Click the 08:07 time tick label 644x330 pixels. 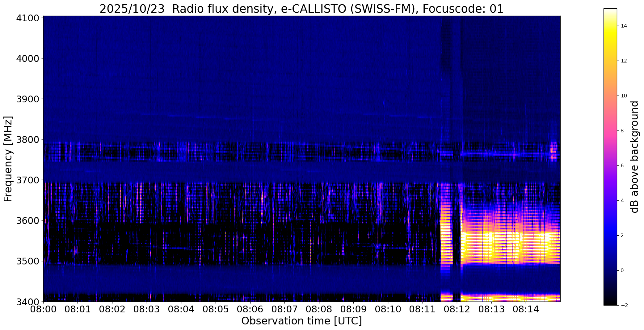[x=284, y=309]
